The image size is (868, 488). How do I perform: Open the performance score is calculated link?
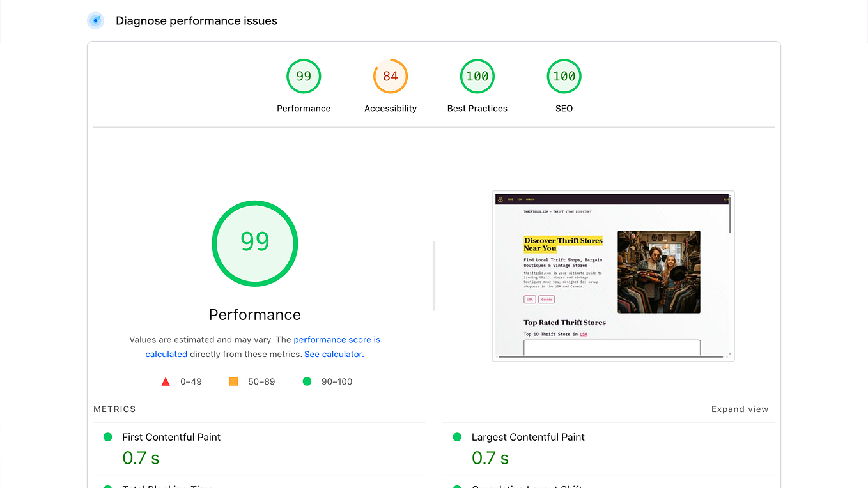tap(337, 339)
